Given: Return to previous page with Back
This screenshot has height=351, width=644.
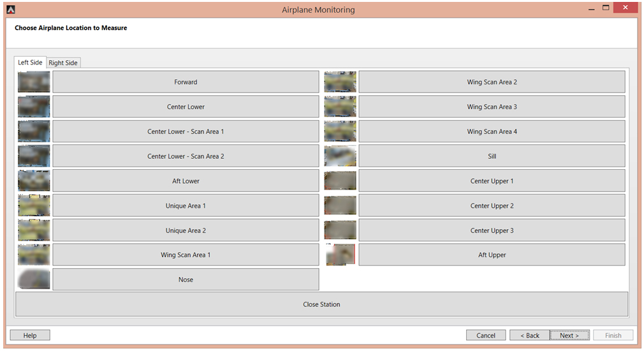Looking at the screenshot, I should tap(530, 336).
